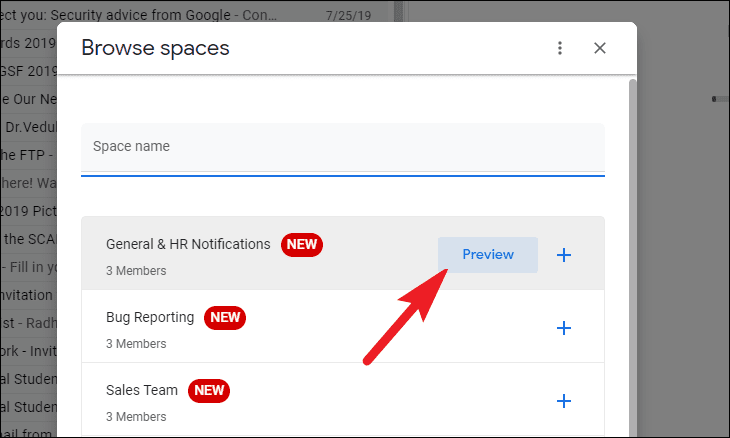Close the Browse spaces dialog

click(600, 48)
